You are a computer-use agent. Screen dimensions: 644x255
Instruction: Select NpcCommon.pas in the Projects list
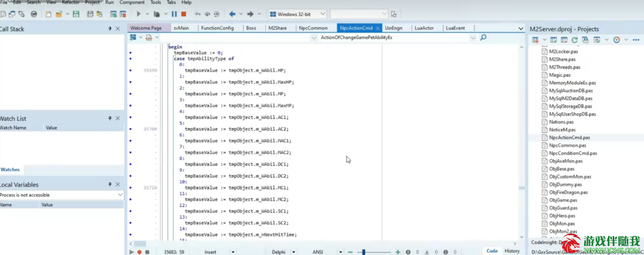(567, 145)
